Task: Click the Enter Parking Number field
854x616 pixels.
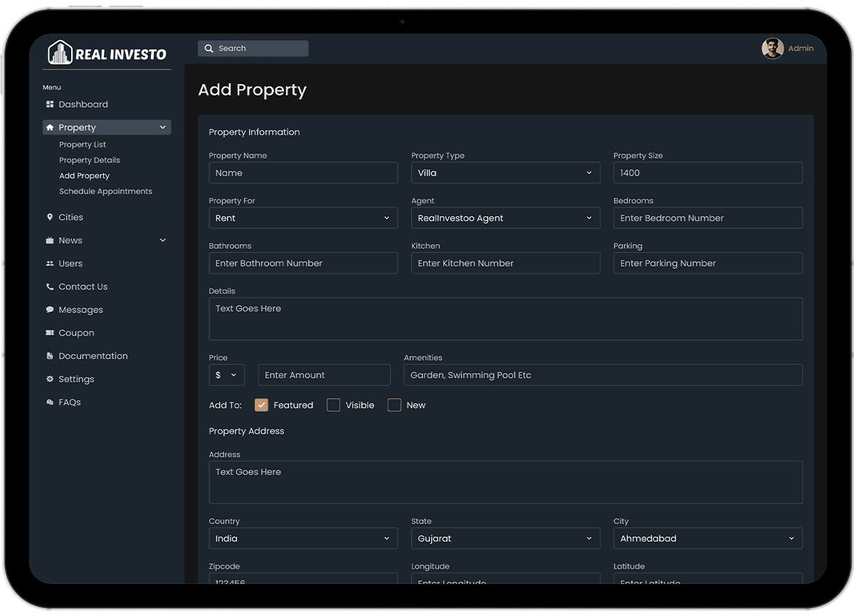Action: point(708,263)
